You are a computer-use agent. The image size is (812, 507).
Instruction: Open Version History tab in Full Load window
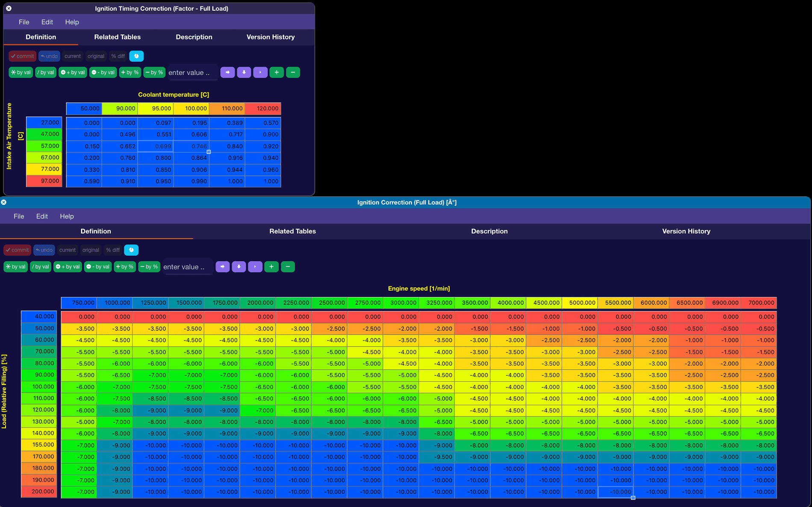pos(686,231)
